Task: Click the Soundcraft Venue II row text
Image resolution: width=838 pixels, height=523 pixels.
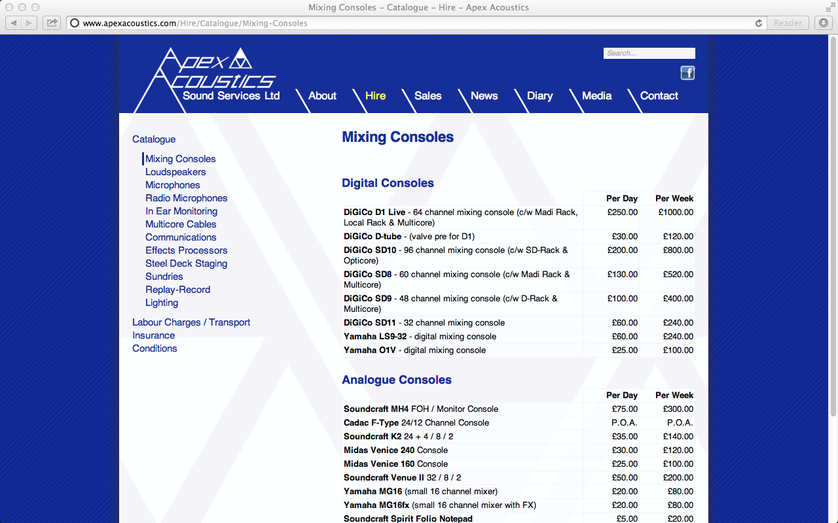Action: 402,478
